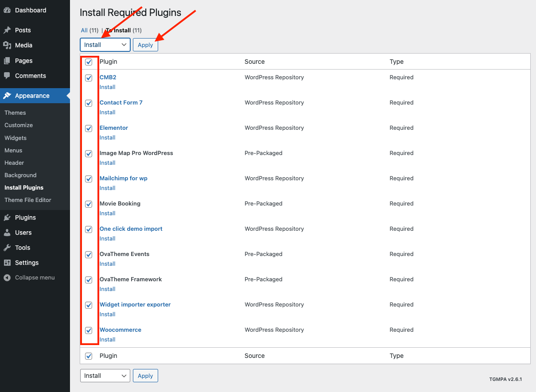Screen dimensions: 536x392
Task: Open the bottom bulk actions Install dropdown
Action: (x=105, y=376)
